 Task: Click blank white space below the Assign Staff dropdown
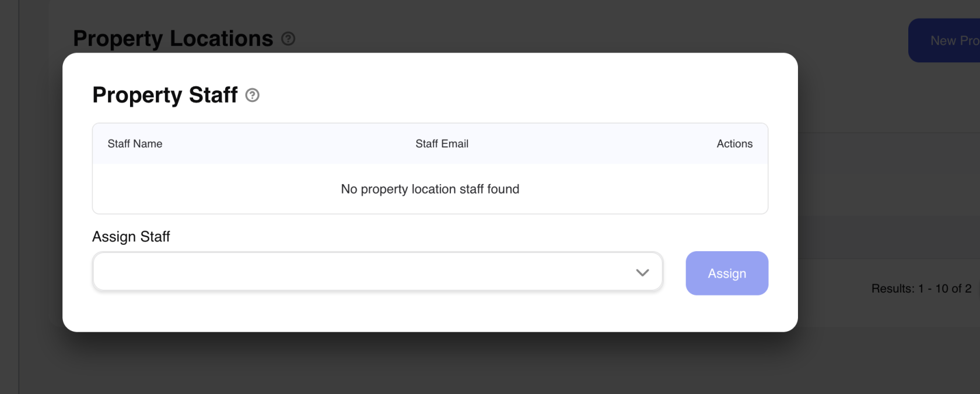[373, 312]
